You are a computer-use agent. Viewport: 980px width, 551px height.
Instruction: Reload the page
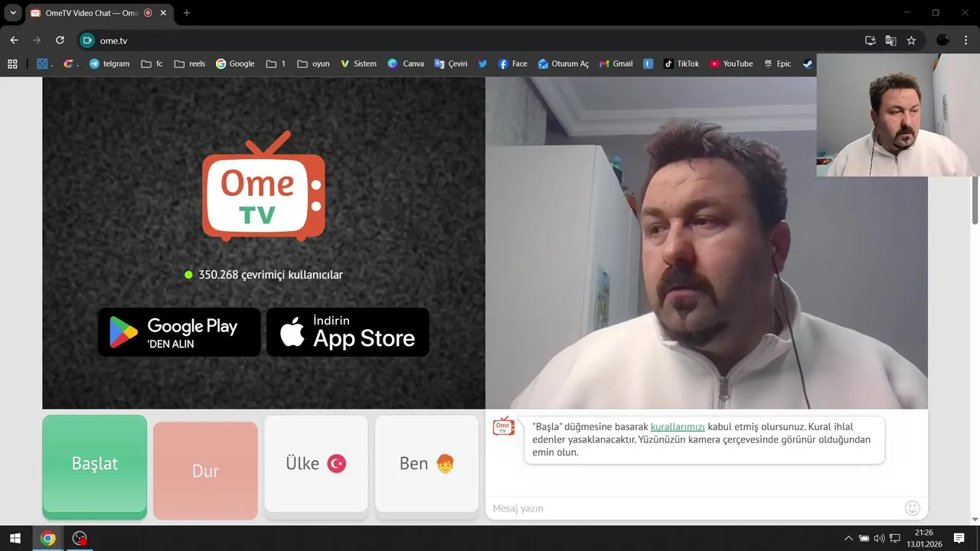click(60, 41)
